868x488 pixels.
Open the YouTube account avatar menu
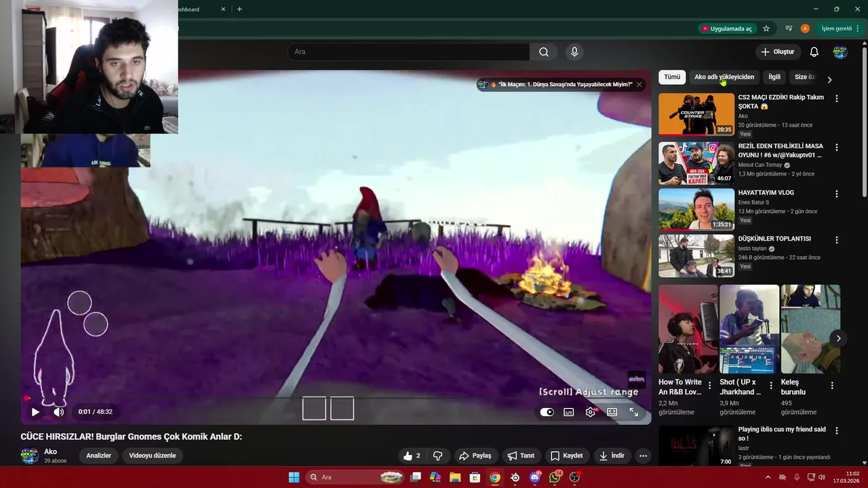tap(840, 52)
